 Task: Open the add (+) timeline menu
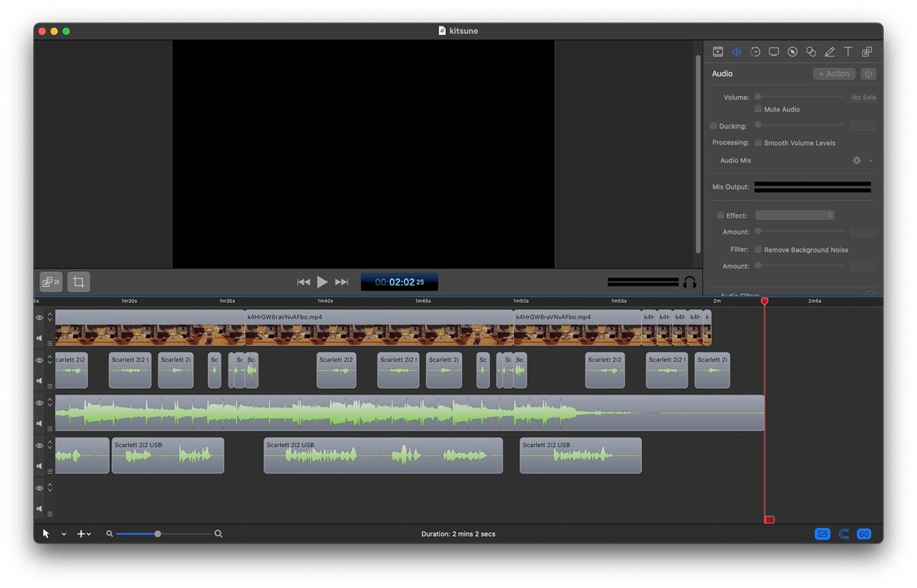(x=84, y=534)
